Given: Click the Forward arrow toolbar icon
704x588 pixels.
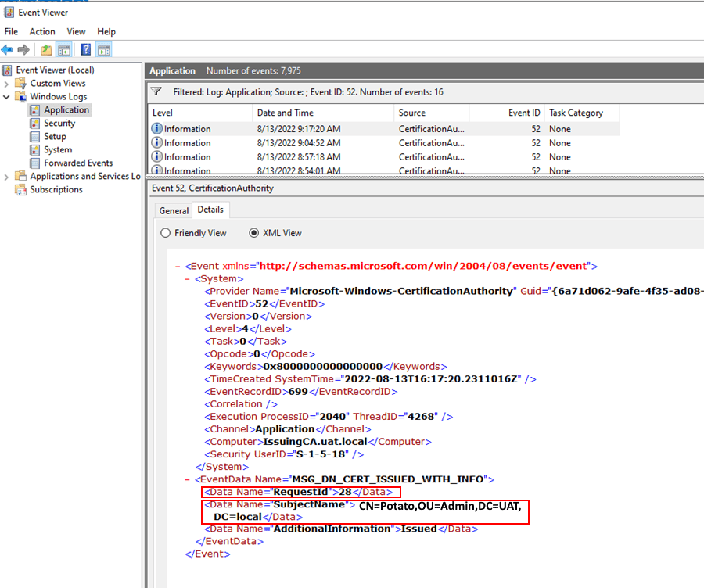Looking at the screenshot, I should click(23, 50).
